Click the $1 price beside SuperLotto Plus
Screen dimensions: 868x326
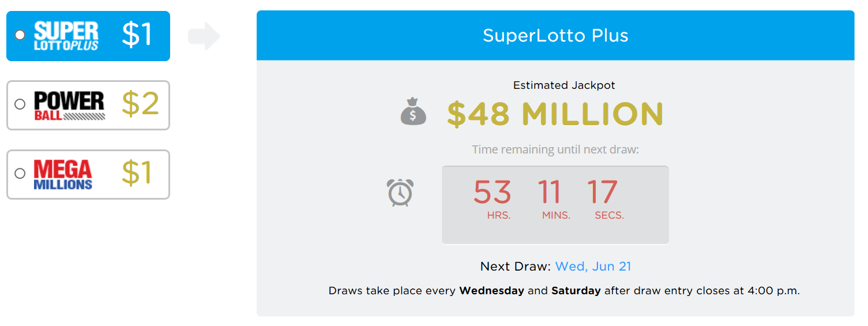click(x=137, y=35)
